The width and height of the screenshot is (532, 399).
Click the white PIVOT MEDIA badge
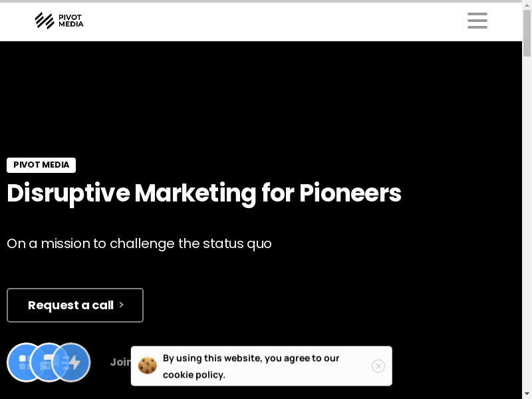click(x=41, y=165)
